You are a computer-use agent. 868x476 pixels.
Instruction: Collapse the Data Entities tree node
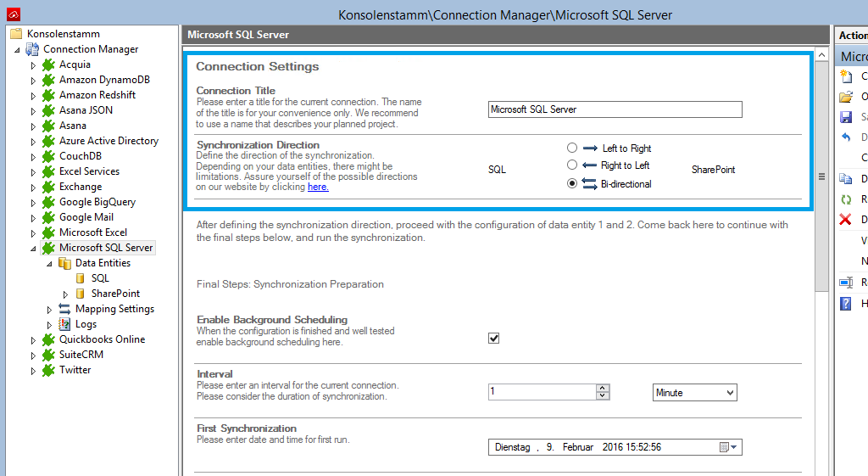pyautogui.click(x=49, y=264)
